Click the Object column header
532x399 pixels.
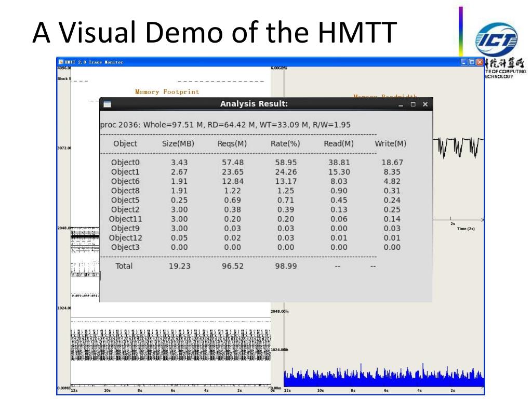coord(125,143)
